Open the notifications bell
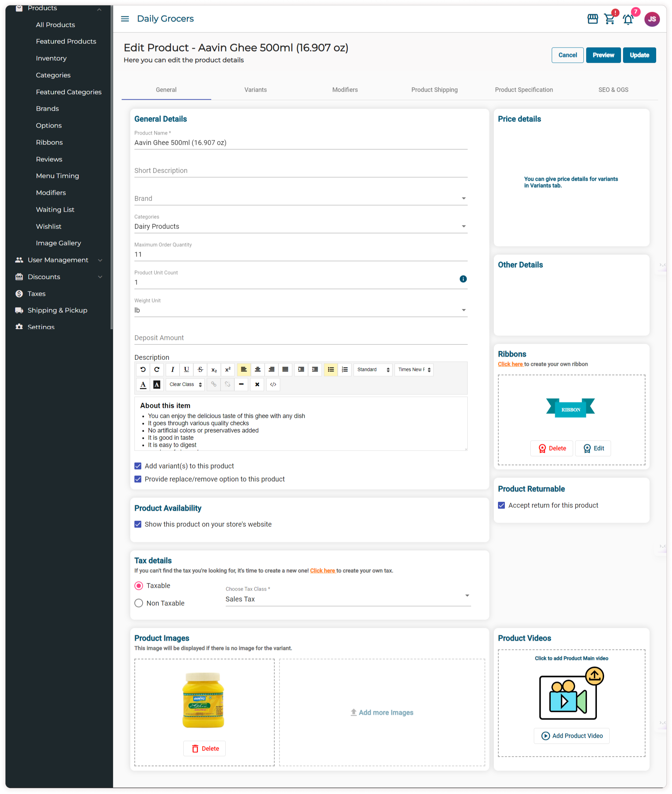Screen dimensions: 672x794 point(628,19)
